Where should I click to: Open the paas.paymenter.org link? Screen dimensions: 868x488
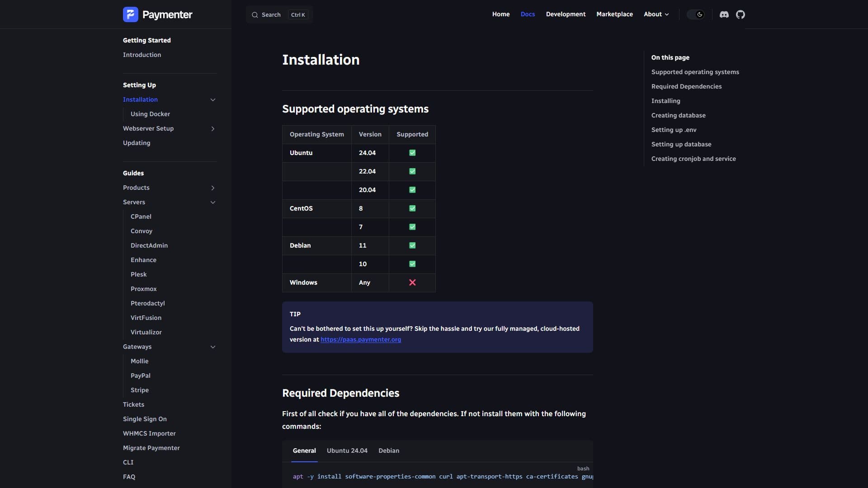[x=361, y=340]
